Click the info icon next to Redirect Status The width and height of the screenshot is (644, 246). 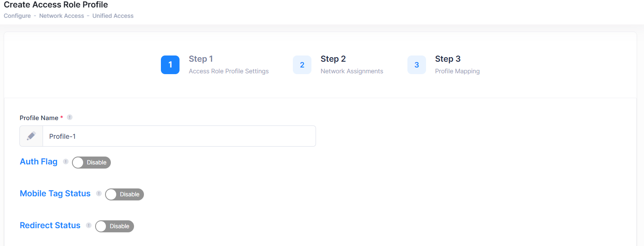pyautogui.click(x=89, y=225)
